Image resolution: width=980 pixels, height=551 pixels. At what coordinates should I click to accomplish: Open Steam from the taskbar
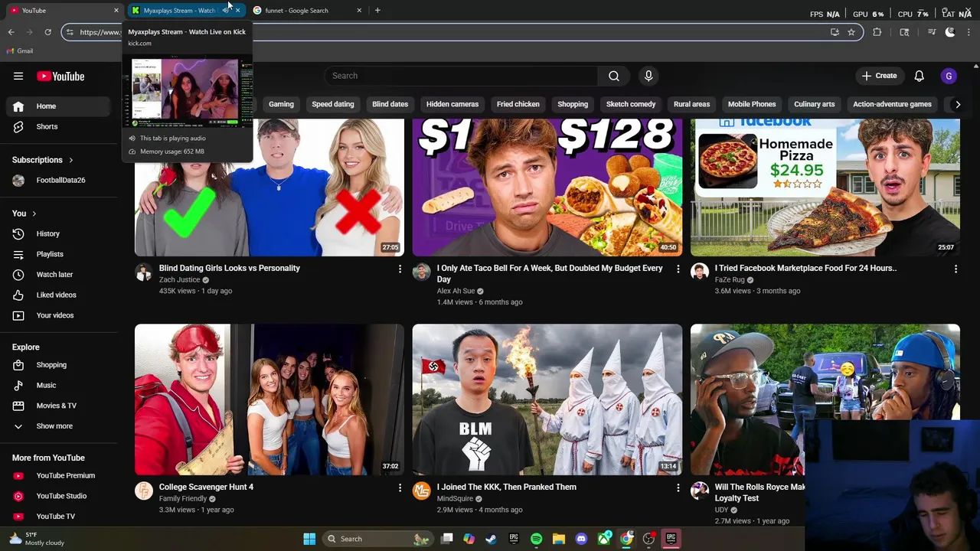(x=491, y=539)
